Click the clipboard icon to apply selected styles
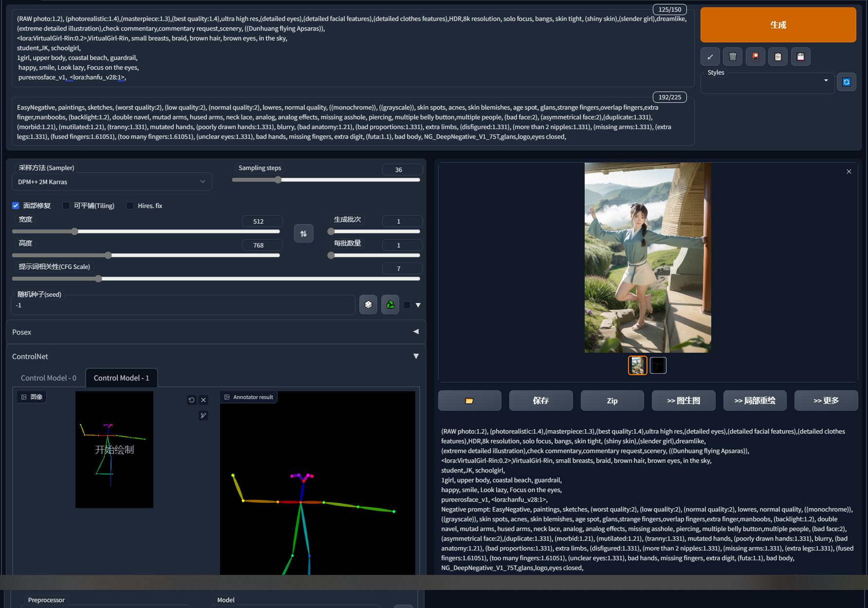 pyautogui.click(x=778, y=57)
